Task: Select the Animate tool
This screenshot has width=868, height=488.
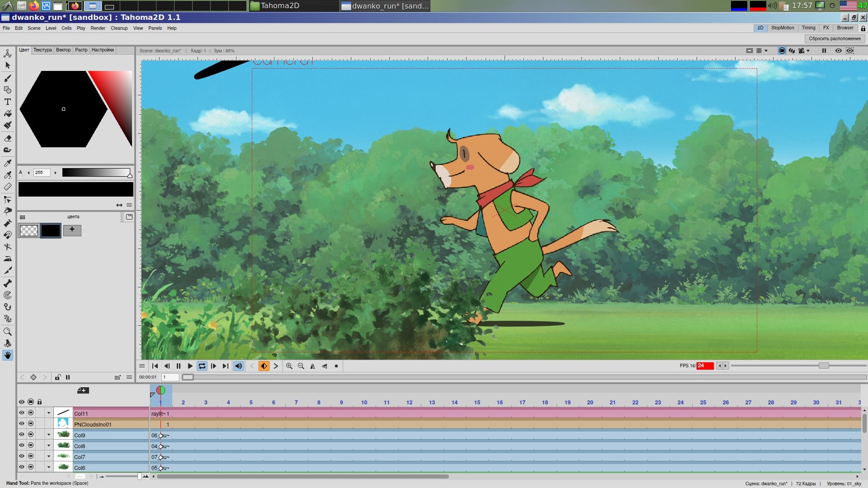Action: point(7,53)
